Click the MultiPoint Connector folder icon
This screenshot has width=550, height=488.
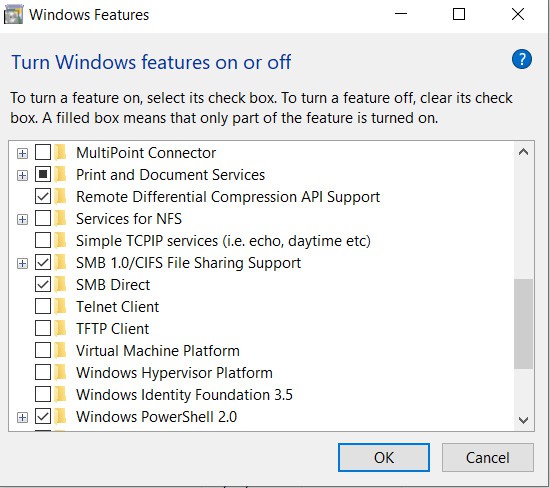[61, 152]
